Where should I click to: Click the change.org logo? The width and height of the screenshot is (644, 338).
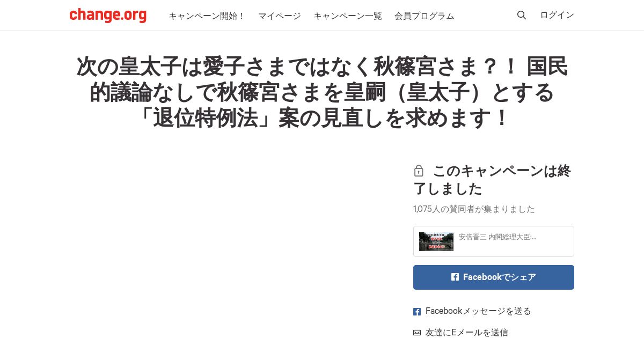coord(108,15)
